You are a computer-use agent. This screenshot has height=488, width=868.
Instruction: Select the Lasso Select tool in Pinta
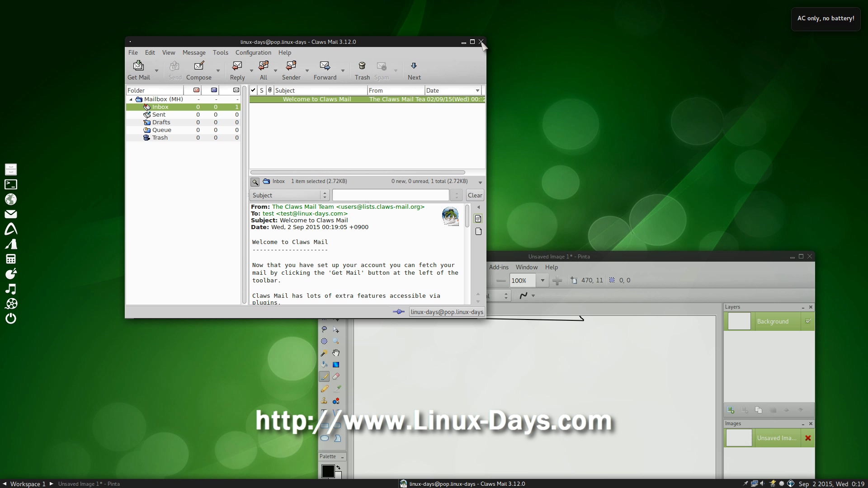[324, 329]
